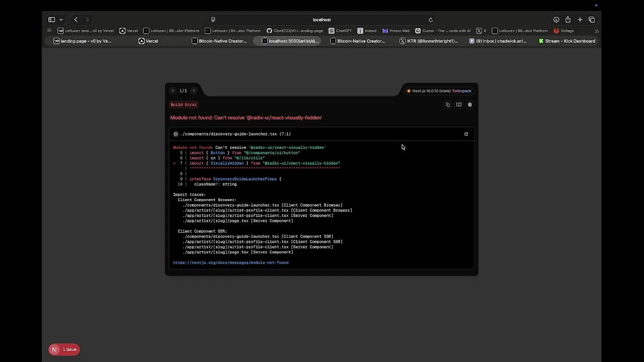644x362 pixels.
Task: Open the docs book icon in error overlay
Action: (x=459, y=105)
